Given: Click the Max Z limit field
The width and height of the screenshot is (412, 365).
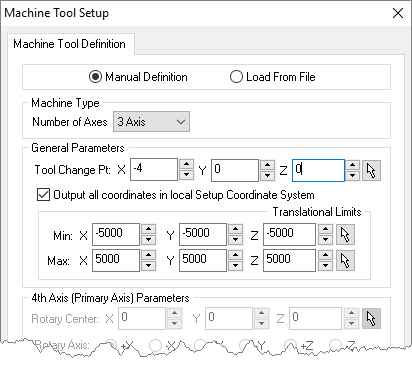Looking at the screenshot, I should (289, 260).
